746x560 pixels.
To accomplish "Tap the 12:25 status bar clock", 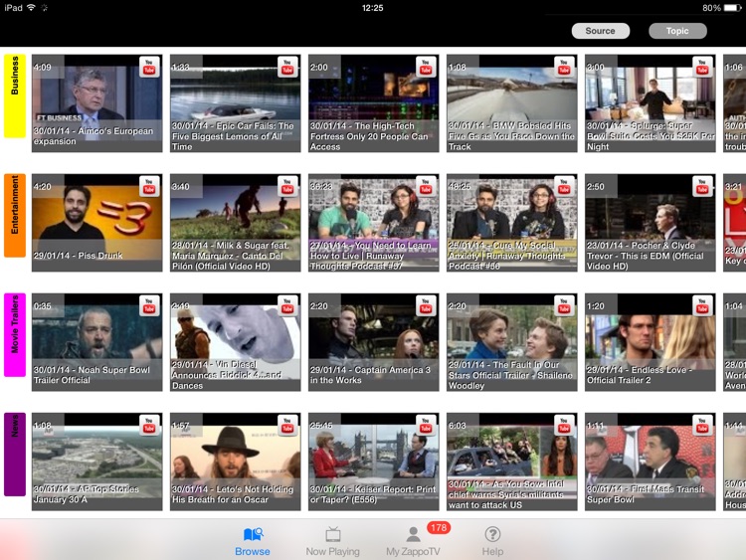I will 373,8.
